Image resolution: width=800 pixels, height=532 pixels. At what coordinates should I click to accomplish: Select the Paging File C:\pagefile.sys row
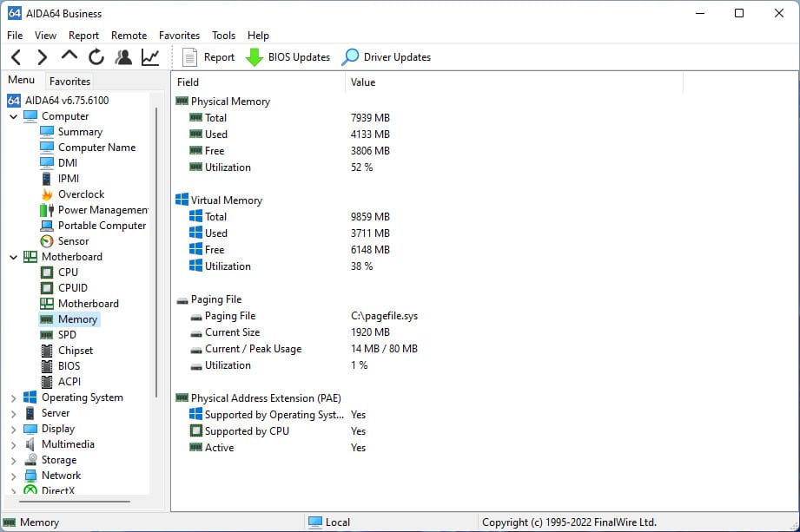[303, 316]
